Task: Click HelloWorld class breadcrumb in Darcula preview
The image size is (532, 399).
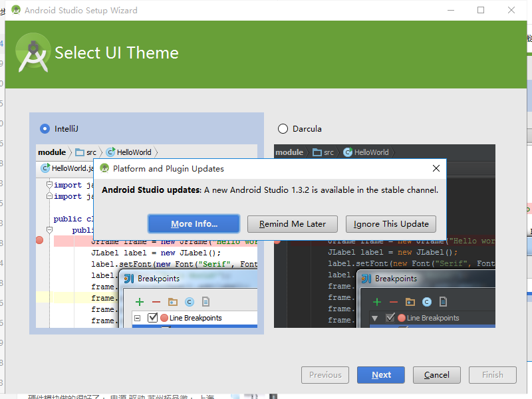Action: [366, 152]
